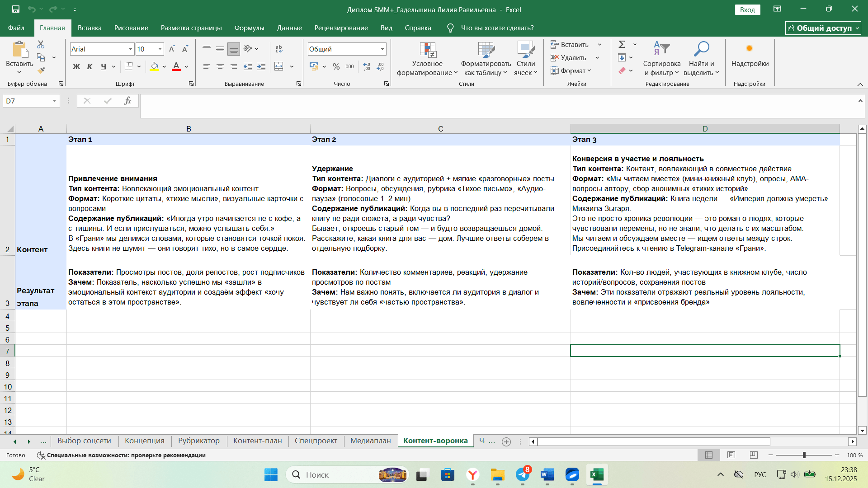This screenshot has width=868, height=488.
Task: Click the Cut scissors icon
Action: 41,44
